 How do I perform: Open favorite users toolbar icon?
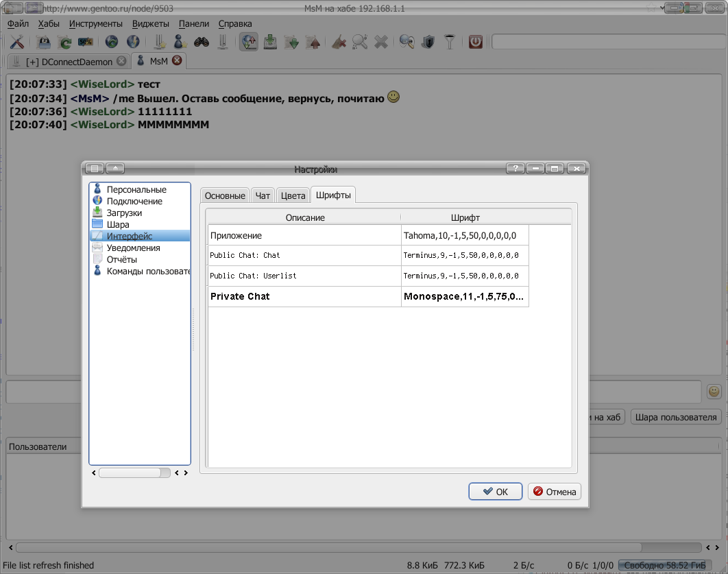(180, 42)
